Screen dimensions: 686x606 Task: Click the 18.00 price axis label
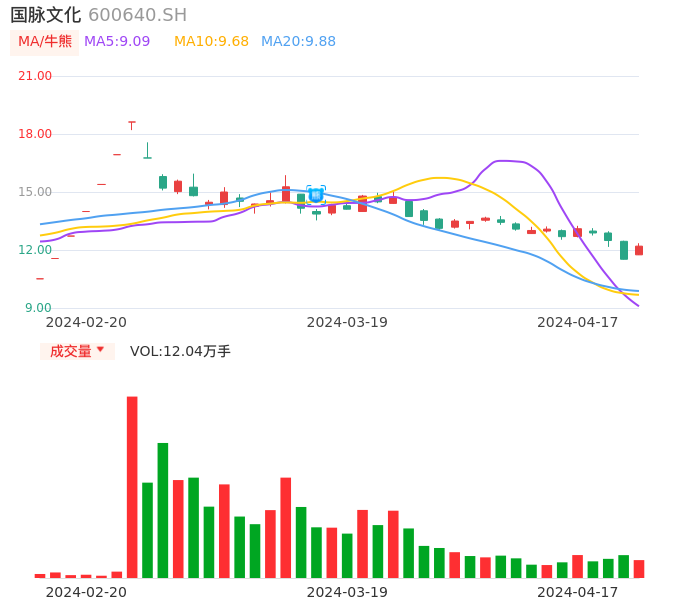pyautogui.click(x=35, y=134)
